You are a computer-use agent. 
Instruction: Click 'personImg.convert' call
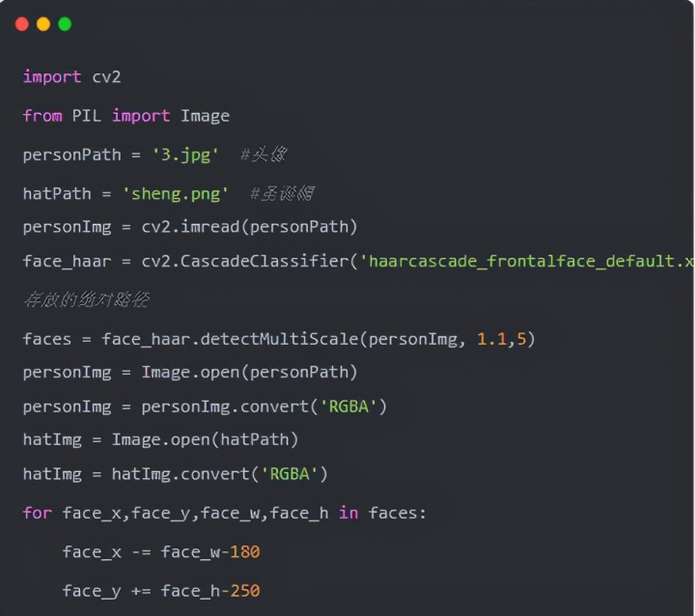(x=225, y=406)
